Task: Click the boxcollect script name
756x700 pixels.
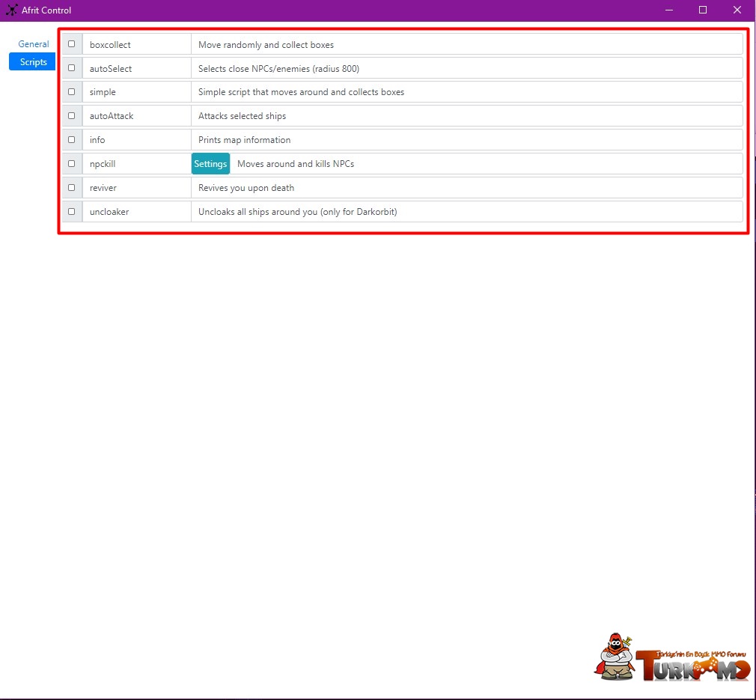Action: 110,45
